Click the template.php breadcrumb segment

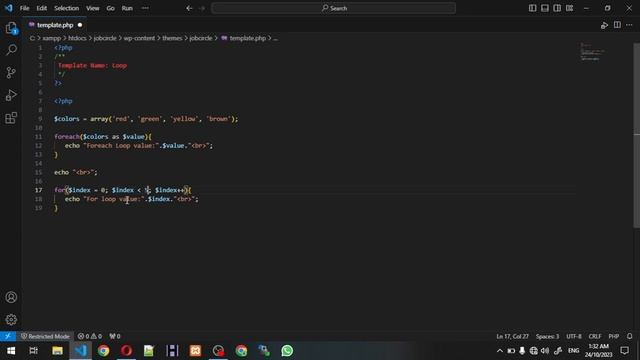(x=243, y=38)
